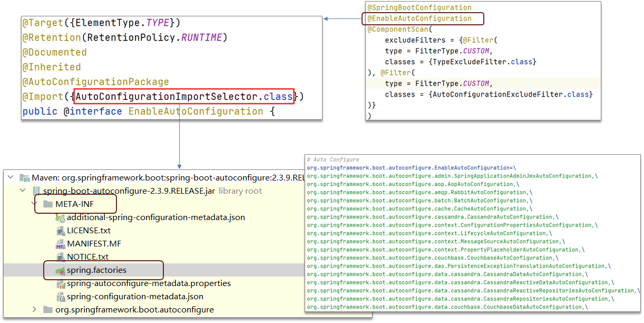The height and width of the screenshot is (323, 644).
Task: Click the @Retention(RetentionPolicy.RUNTIME) line
Action: tap(124, 37)
